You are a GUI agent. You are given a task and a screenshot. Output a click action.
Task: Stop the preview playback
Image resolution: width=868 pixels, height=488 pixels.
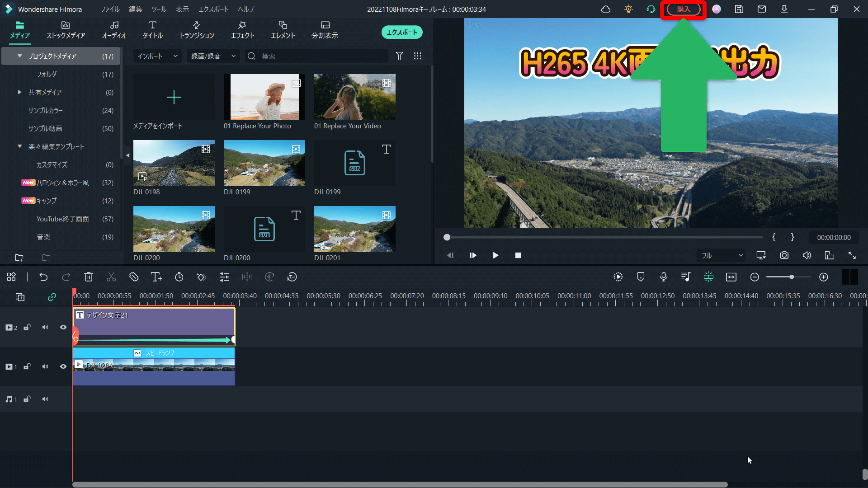coord(518,255)
